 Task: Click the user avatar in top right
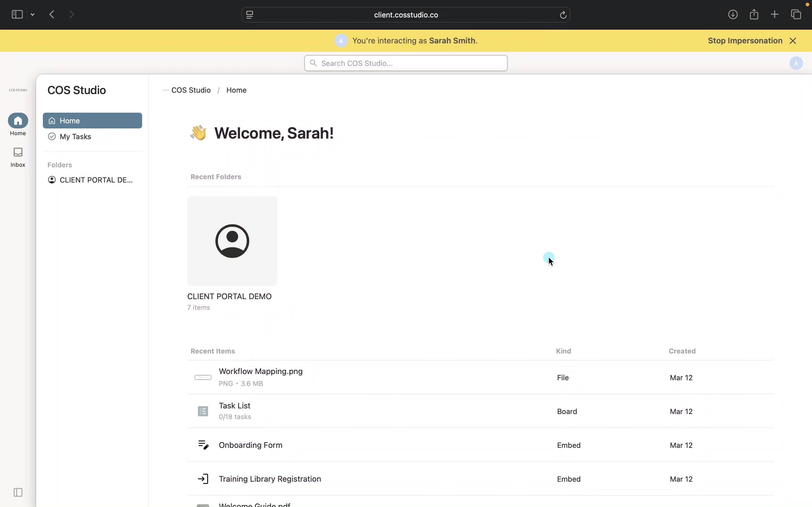(x=796, y=63)
